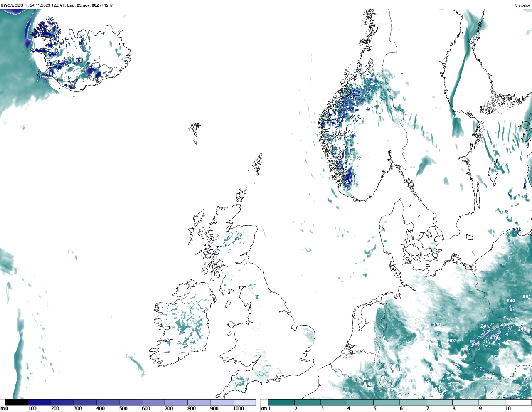Click the '155' visibility value on the map
Viewport: 532px width, 412px height.
coord(527,378)
